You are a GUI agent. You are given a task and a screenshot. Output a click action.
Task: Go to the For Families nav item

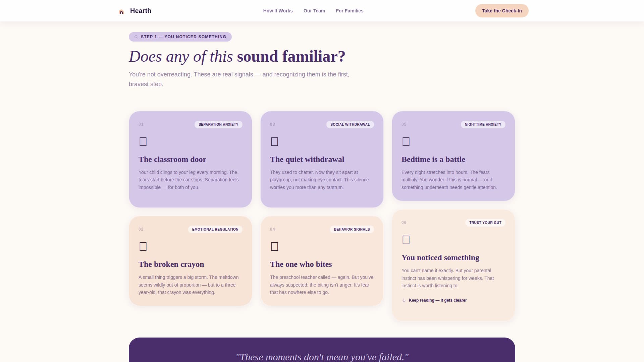pyautogui.click(x=350, y=11)
